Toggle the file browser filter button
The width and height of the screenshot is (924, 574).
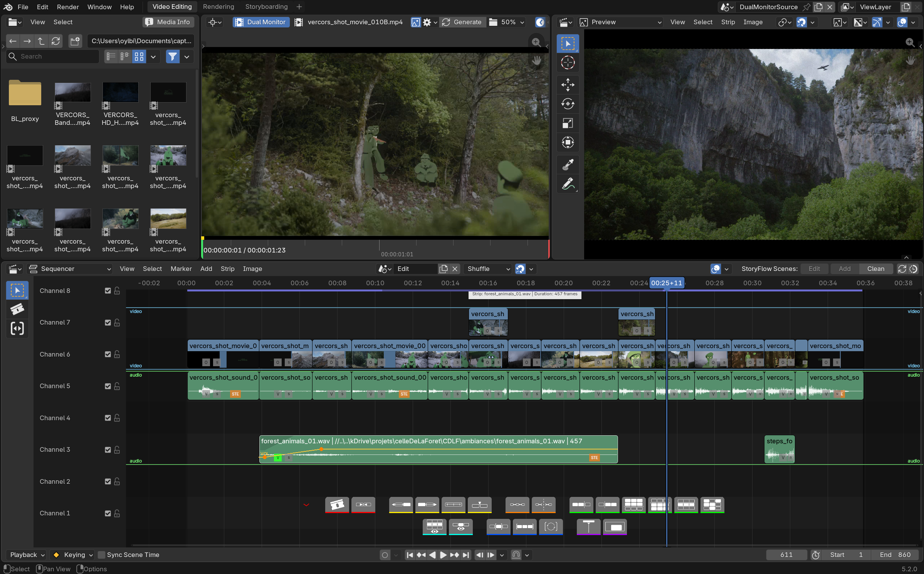pyautogui.click(x=173, y=57)
